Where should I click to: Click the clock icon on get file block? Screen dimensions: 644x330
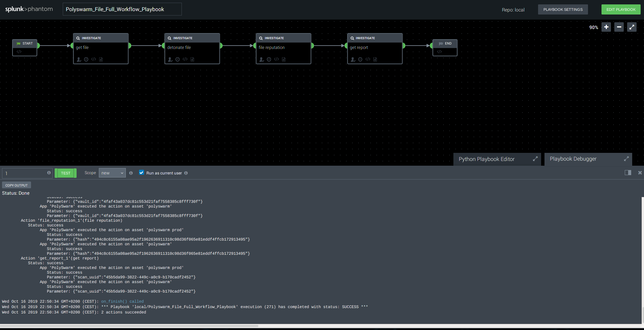86,59
